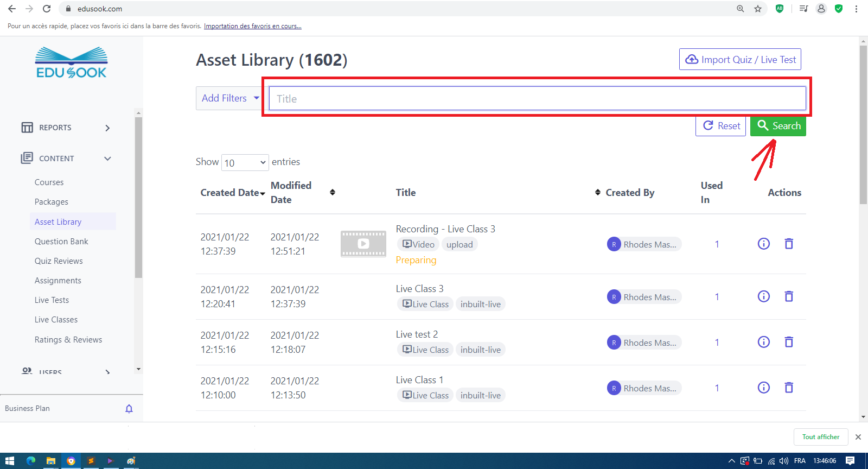
Task: Expand the Reports sidebar section
Action: (66, 128)
